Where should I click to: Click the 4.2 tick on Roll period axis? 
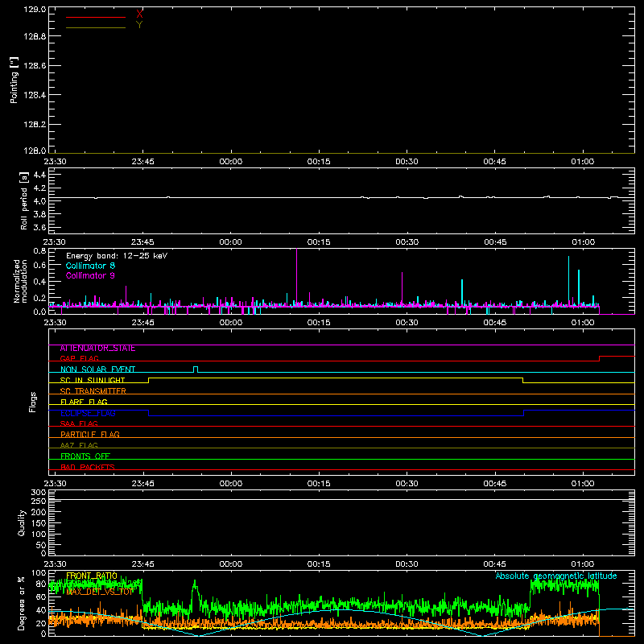pos(39,188)
